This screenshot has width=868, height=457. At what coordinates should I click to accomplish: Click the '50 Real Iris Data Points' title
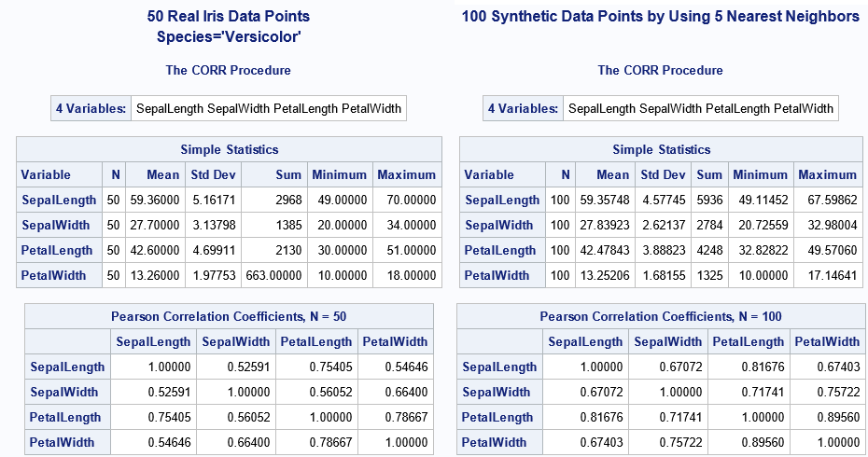click(x=229, y=16)
